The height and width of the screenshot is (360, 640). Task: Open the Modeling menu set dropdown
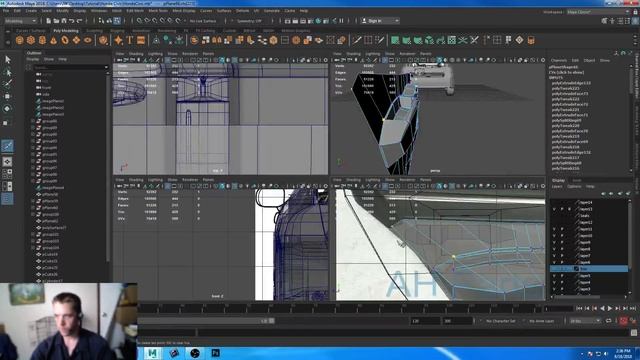pos(20,20)
